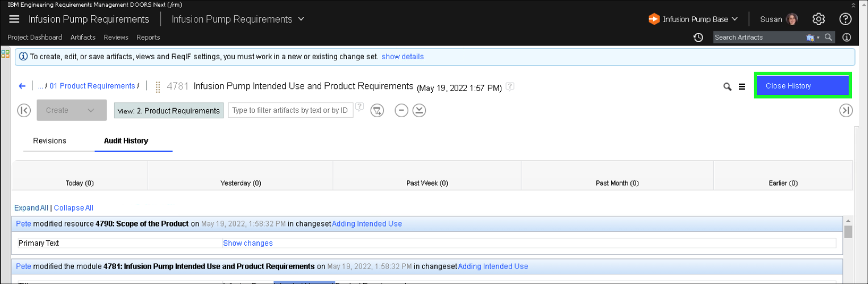Click Show changes for Primary Text
Image resolution: width=868 pixels, height=284 pixels.
click(x=248, y=243)
